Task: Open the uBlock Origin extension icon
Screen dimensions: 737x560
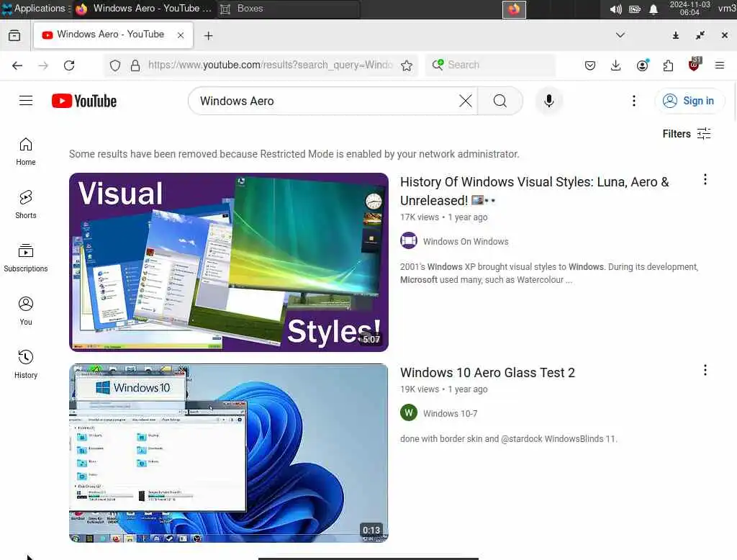Action: pos(695,64)
